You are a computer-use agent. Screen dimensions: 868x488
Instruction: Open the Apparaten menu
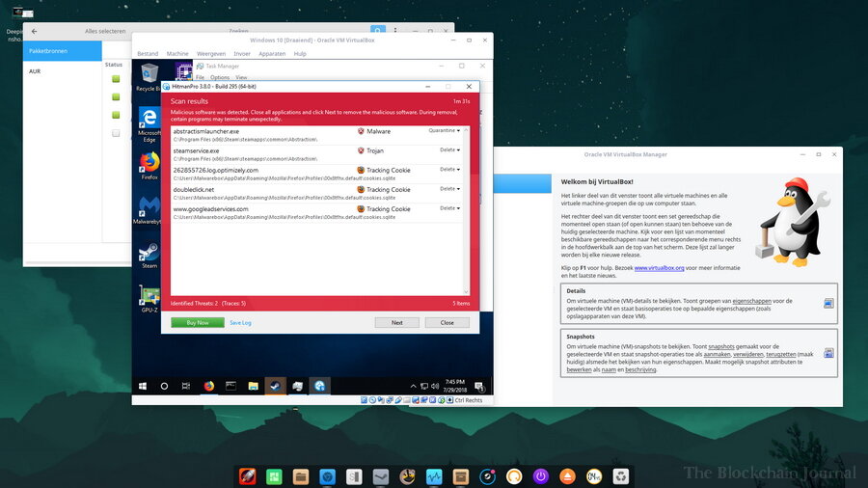272,54
